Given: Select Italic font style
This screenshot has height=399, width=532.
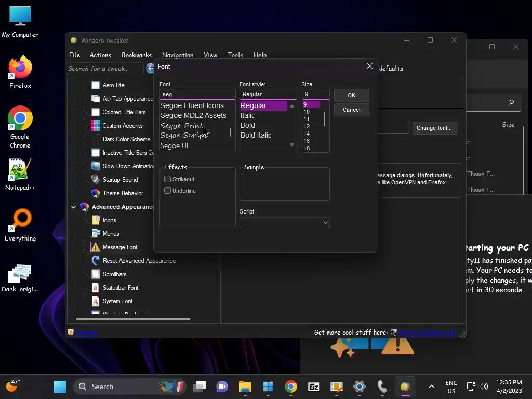Looking at the screenshot, I should click(248, 115).
